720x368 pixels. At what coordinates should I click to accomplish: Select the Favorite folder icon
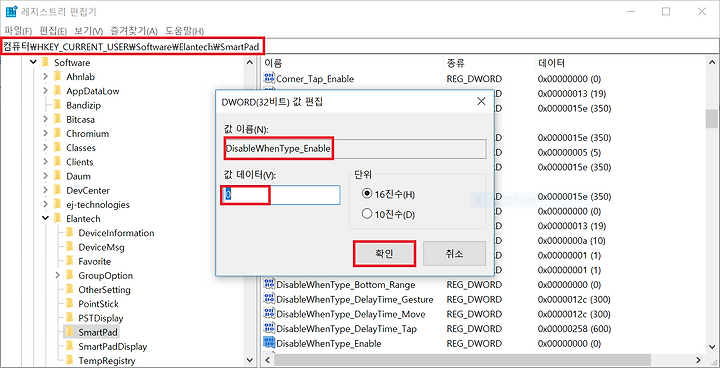click(x=69, y=261)
